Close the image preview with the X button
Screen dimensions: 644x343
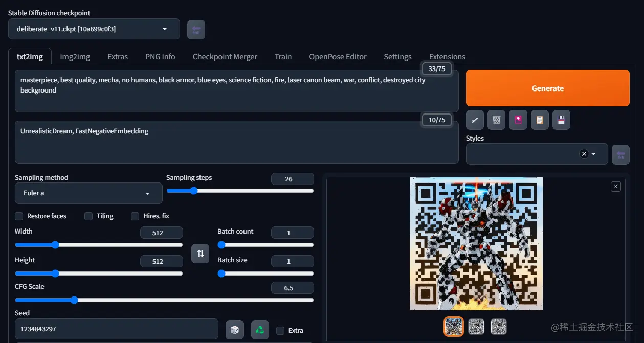(x=616, y=187)
